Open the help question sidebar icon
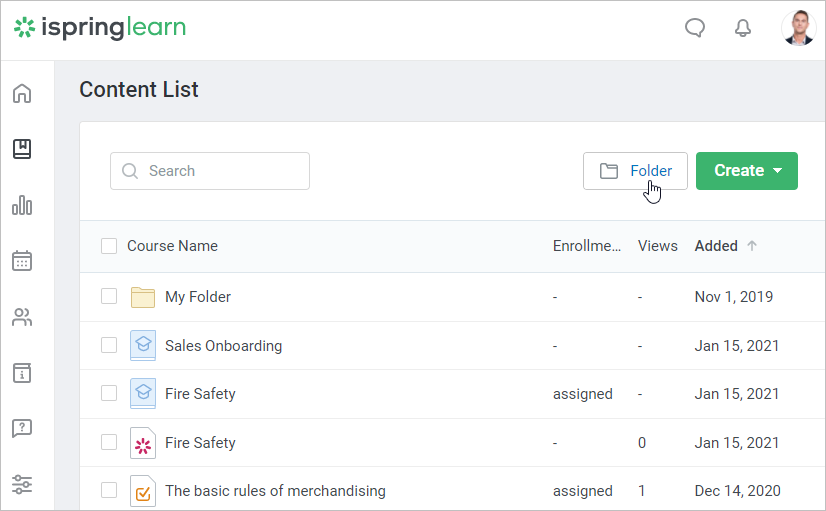This screenshot has height=511, width=826. pos(22,429)
